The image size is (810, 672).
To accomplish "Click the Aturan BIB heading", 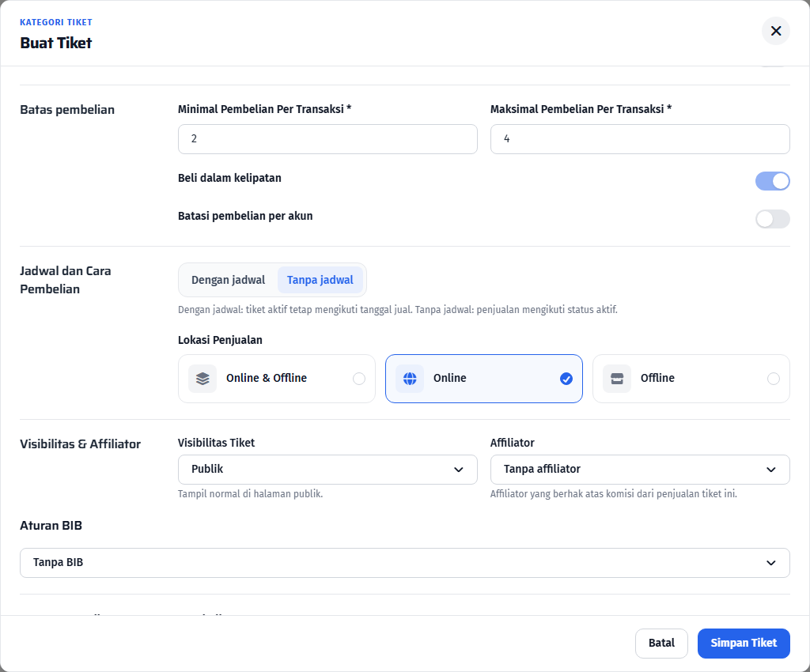I will pyautogui.click(x=51, y=526).
